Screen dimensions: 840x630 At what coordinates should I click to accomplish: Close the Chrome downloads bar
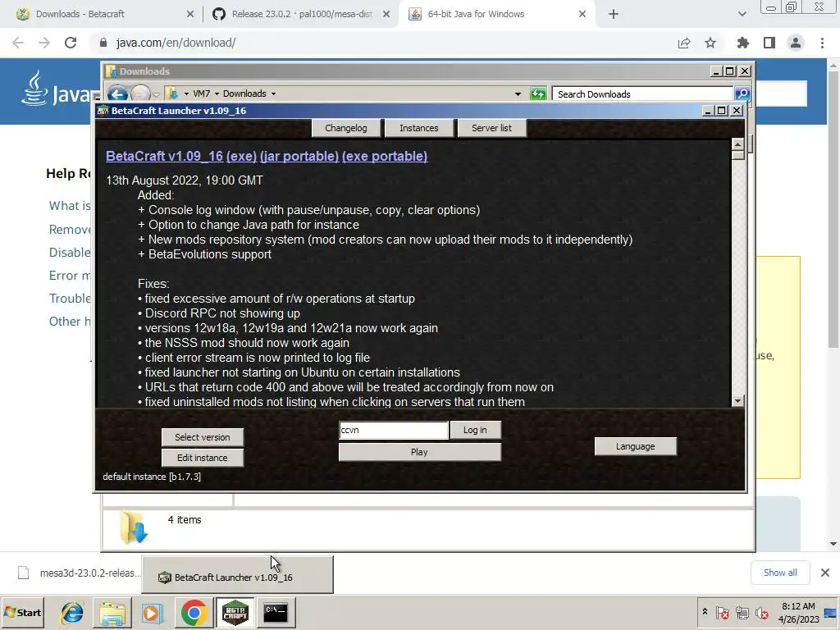coord(825,573)
